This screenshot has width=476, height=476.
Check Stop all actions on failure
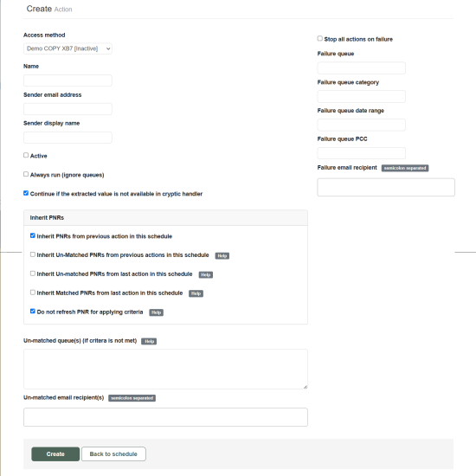pos(320,38)
